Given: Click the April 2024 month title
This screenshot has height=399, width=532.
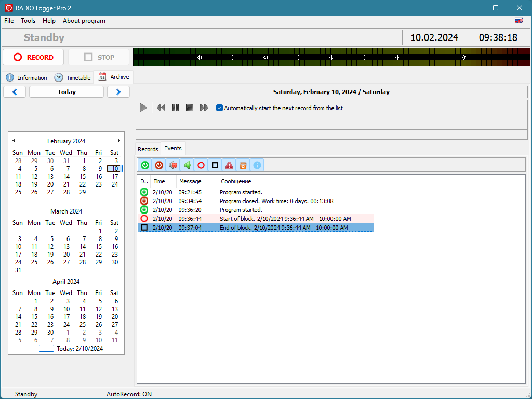Looking at the screenshot, I should (66, 282).
